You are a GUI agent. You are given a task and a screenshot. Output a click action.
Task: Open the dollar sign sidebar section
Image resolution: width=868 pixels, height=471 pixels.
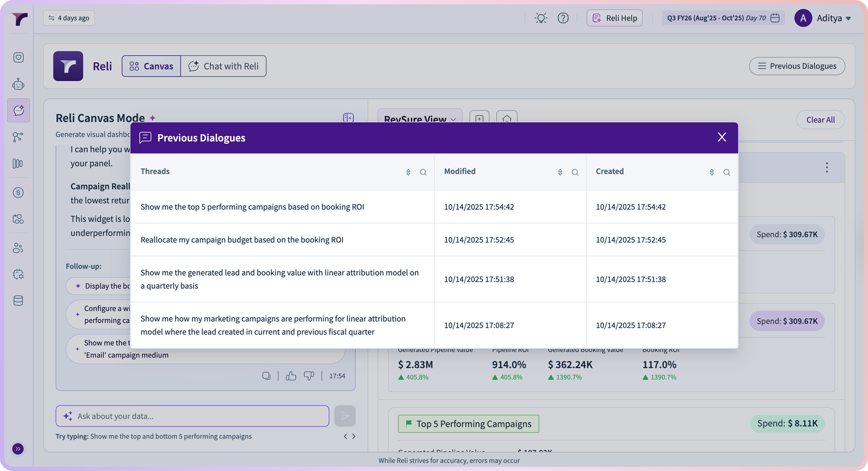[x=18, y=192]
